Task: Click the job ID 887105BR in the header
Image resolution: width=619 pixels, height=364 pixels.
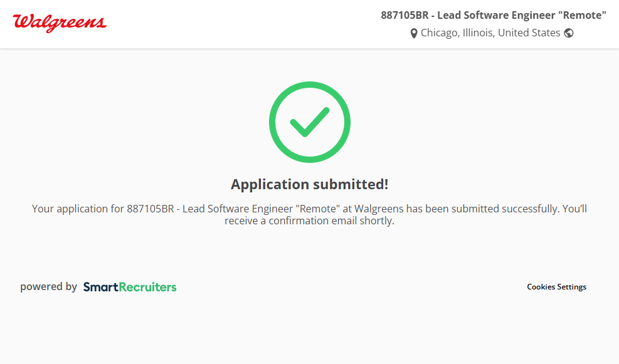Action: pyautogui.click(x=405, y=16)
